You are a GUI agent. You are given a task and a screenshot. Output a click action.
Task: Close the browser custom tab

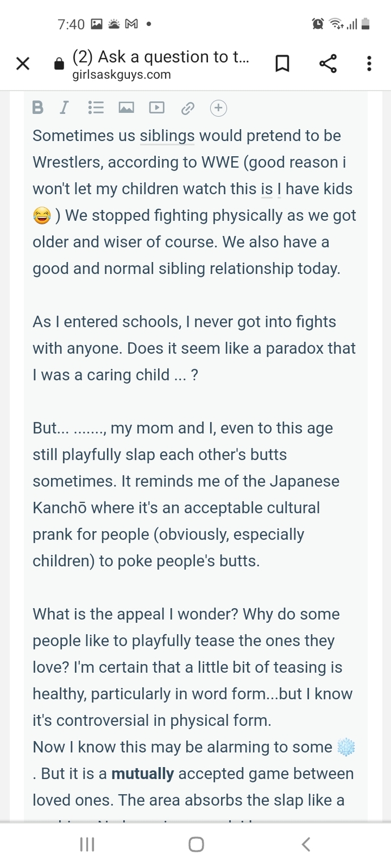point(23,64)
